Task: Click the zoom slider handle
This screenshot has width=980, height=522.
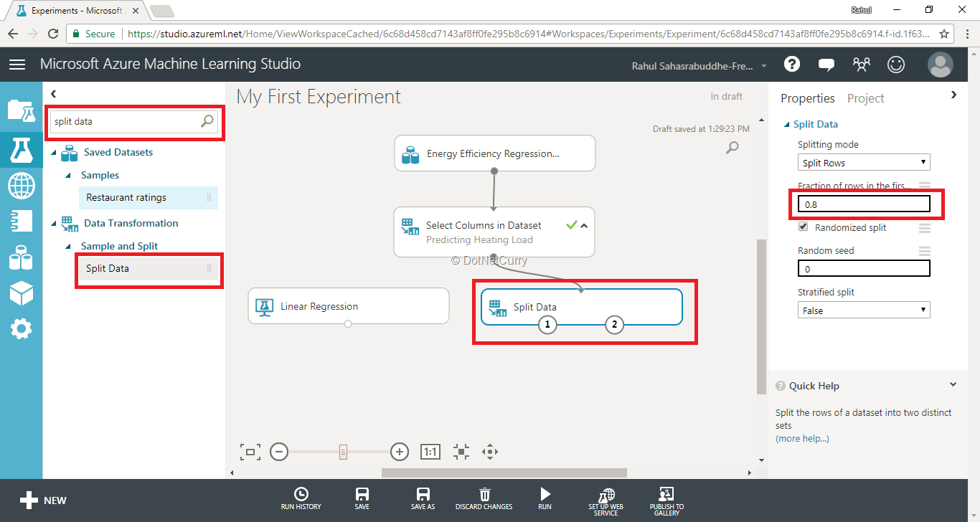Action: pyautogui.click(x=343, y=452)
